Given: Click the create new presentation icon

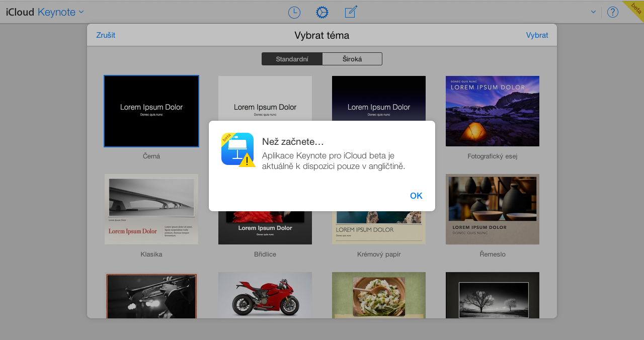Looking at the screenshot, I should pos(351,12).
